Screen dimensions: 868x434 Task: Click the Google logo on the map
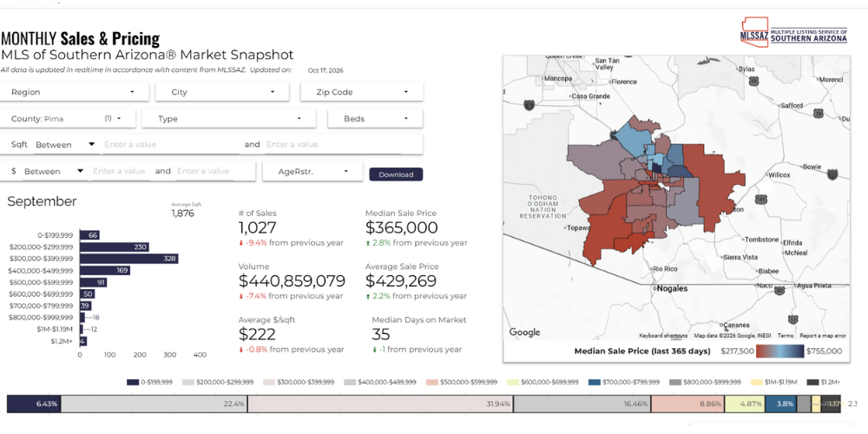pyautogui.click(x=524, y=332)
